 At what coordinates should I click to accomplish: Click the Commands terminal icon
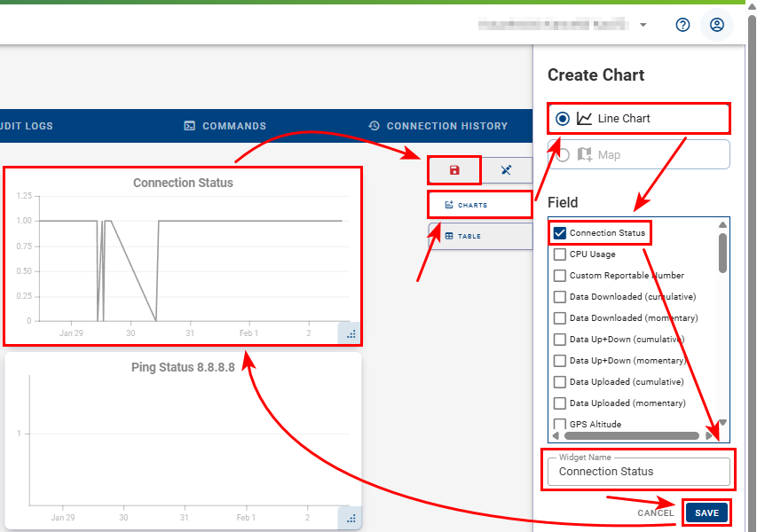[x=189, y=126]
